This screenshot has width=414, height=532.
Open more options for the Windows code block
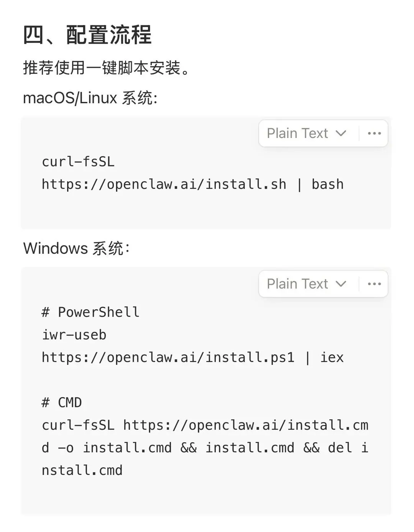coord(374,284)
